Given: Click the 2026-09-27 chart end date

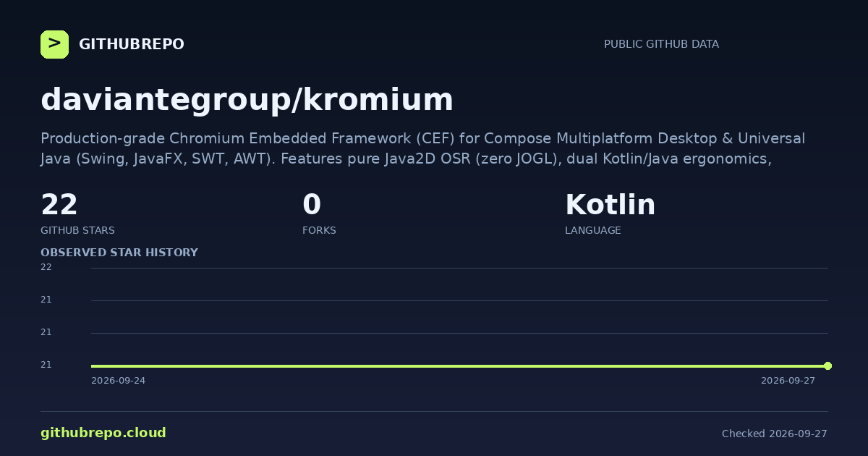Looking at the screenshot, I should click(788, 381).
